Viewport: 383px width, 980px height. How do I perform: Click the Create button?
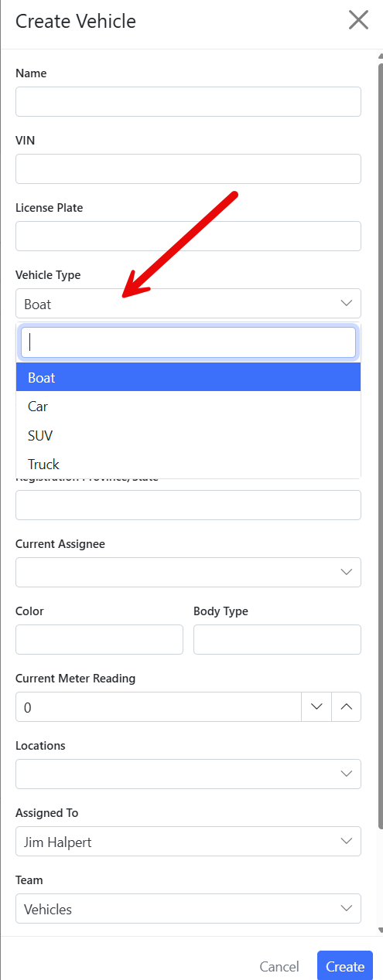point(345,966)
